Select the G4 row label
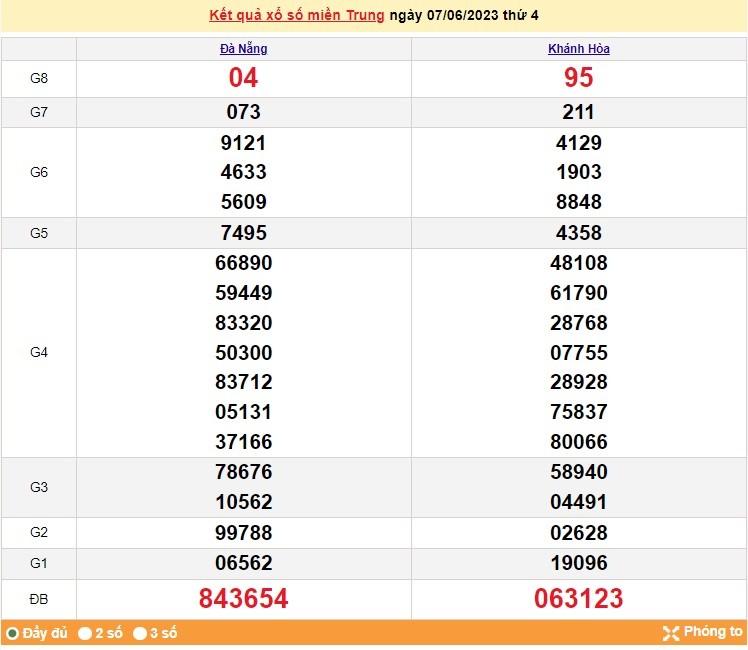748x650 pixels. pos(39,352)
